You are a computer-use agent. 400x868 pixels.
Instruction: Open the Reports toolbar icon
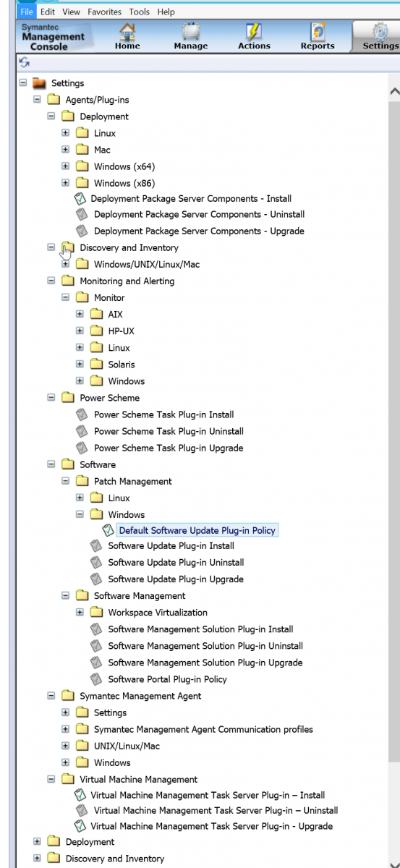318,36
